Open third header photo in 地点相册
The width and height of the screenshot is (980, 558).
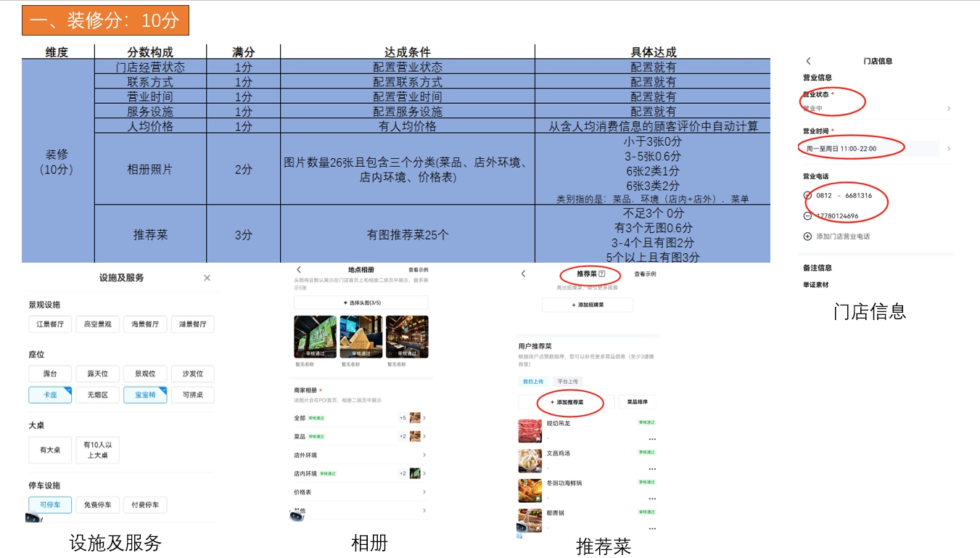point(407,337)
